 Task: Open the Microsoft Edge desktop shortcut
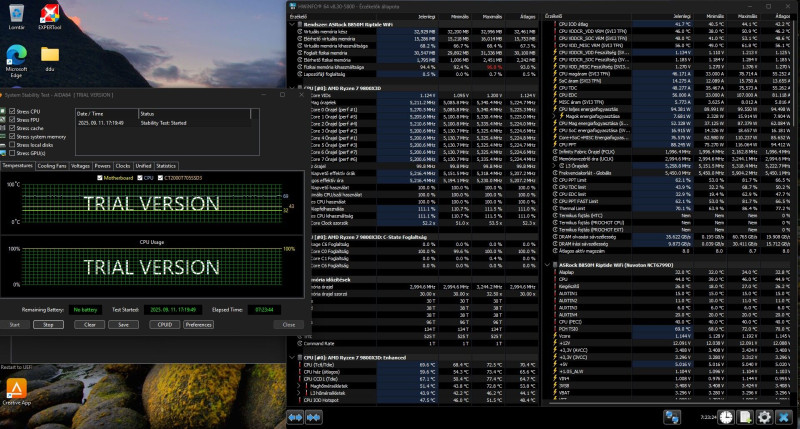[16, 56]
